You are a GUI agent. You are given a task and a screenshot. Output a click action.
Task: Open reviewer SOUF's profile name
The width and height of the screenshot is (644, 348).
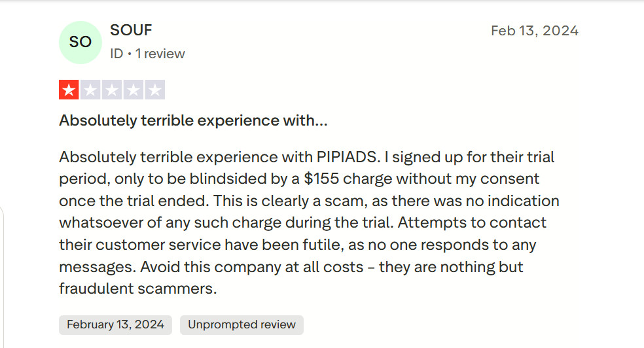pyautogui.click(x=131, y=30)
